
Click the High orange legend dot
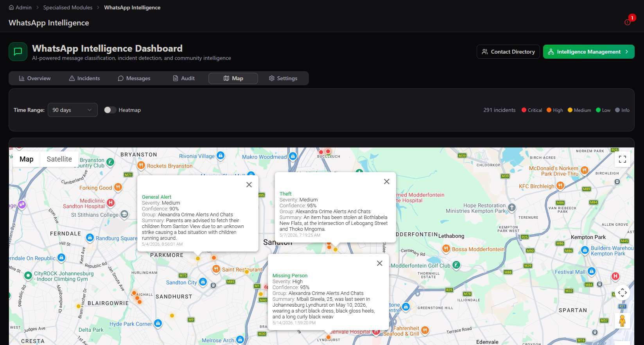click(x=549, y=110)
